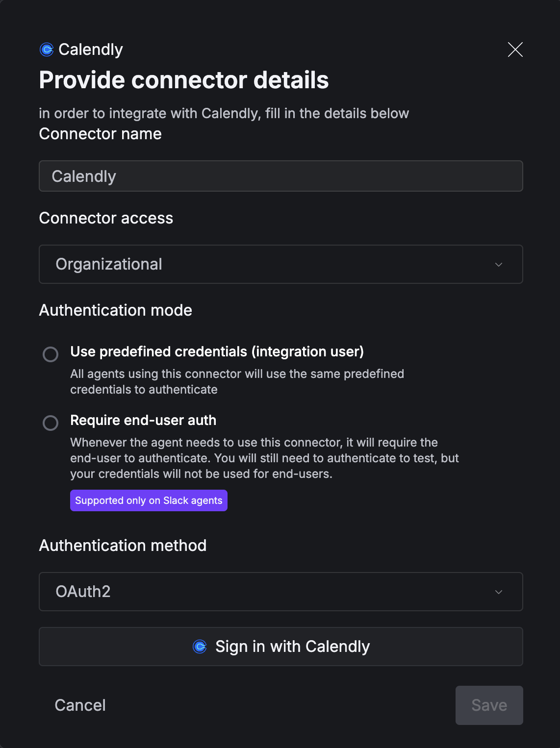Viewport: 560px width, 748px height.
Task: Close the connector details dialog
Action: click(515, 50)
